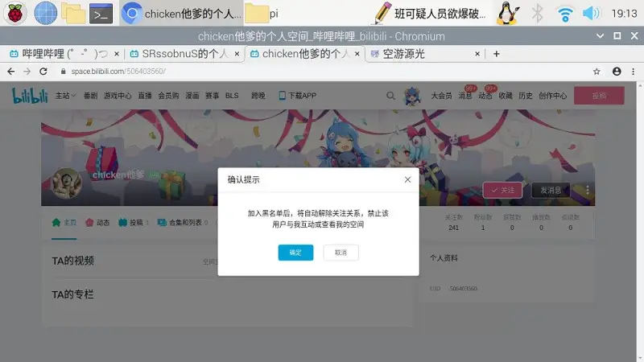Reload the current page
The image size is (644, 362).
tap(43, 72)
